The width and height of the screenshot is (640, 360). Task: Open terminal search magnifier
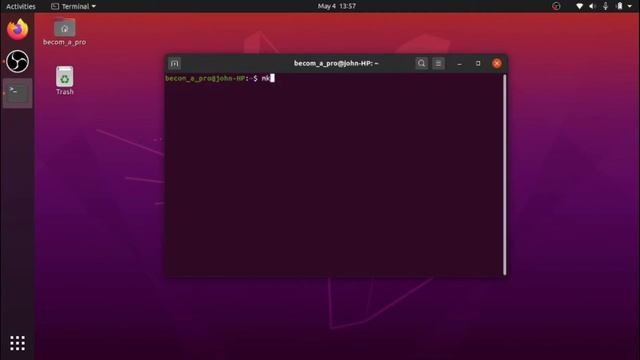tap(422, 63)
